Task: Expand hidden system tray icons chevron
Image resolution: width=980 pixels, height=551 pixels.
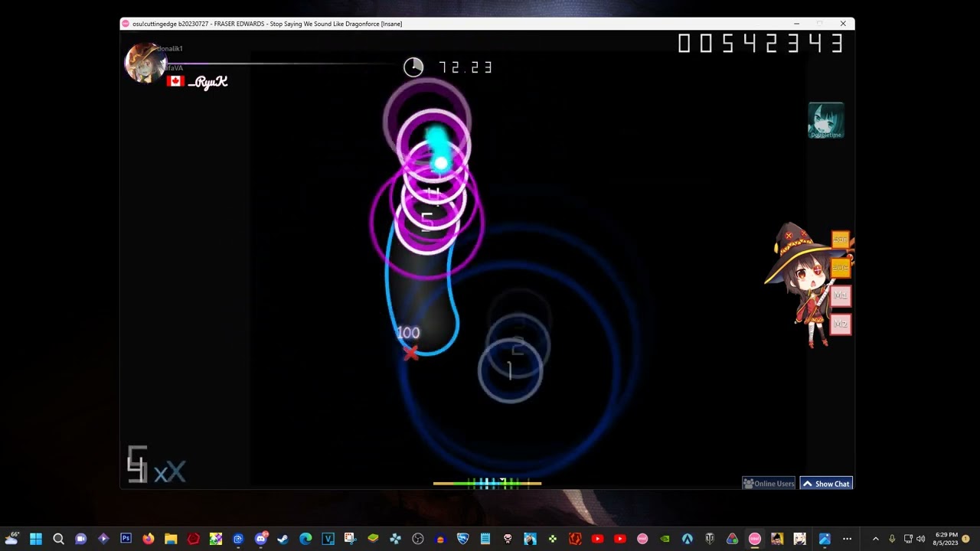Action: [876, 539]
